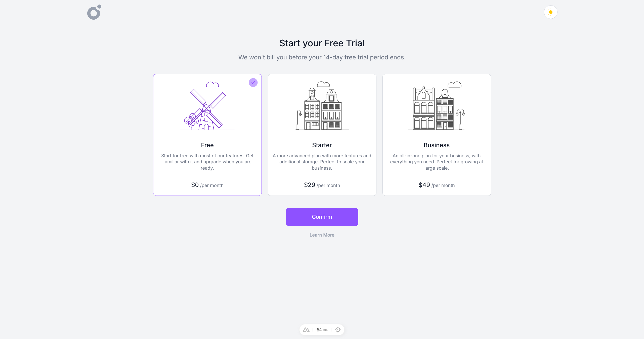
Task: Click the 54 ms timing indicator
Action: click(322, 330)
